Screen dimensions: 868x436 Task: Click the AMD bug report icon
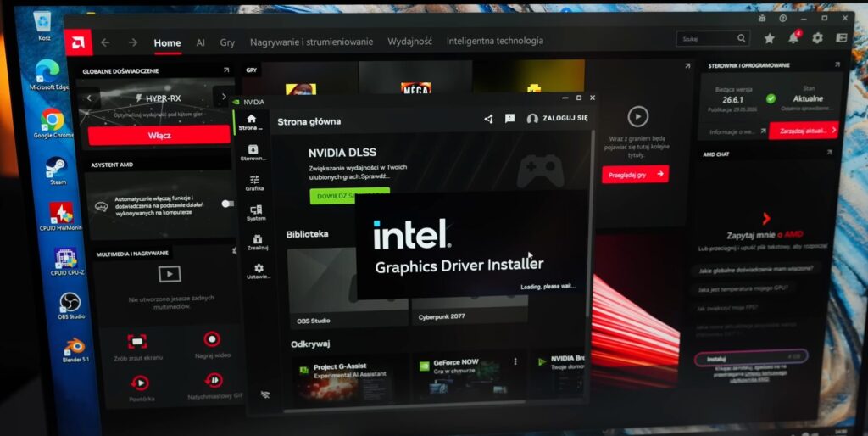coord(762,19)
